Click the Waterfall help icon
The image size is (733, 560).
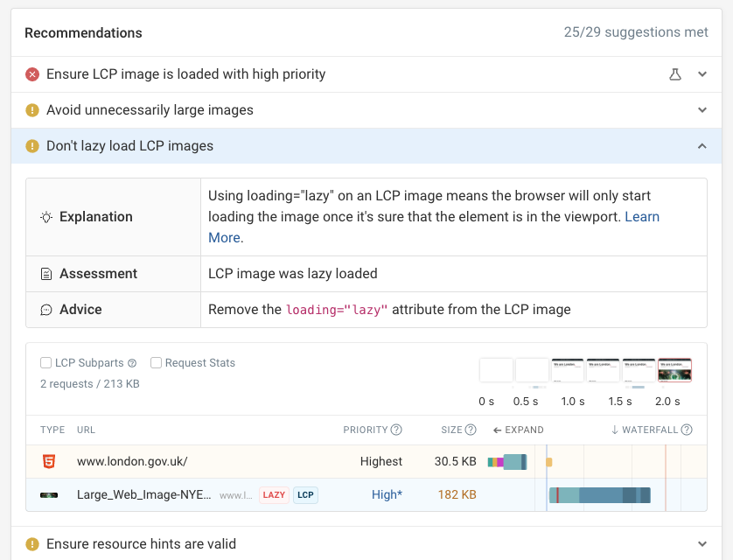(x=687, y=430)
